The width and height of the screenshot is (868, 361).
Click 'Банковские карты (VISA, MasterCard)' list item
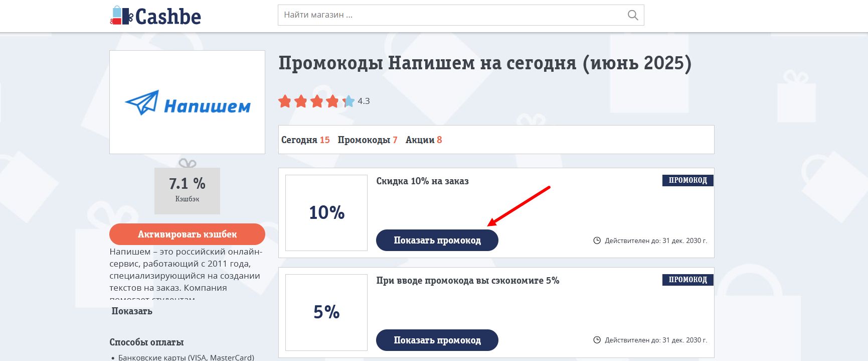point(186,357)
